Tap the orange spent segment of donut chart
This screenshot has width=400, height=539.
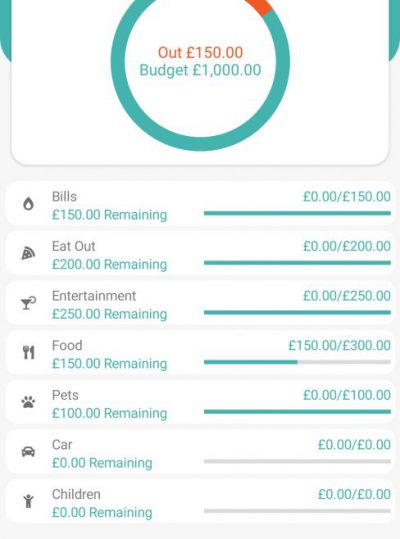click(x=260, y=6)
